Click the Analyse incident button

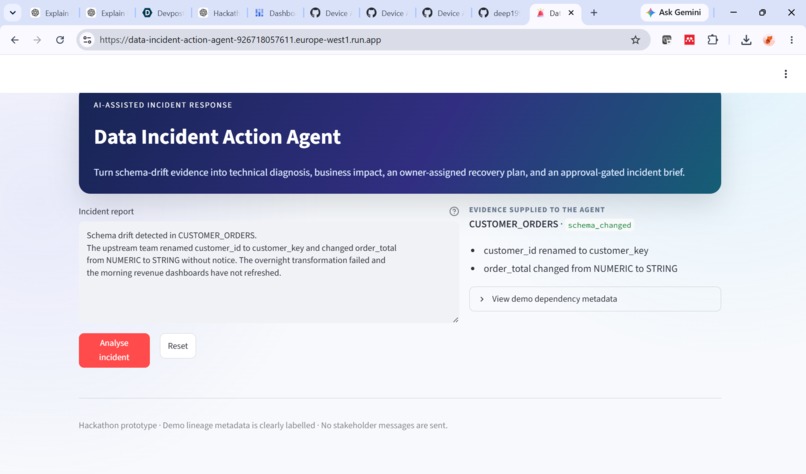pyautogui.click(x=114, y=350)
